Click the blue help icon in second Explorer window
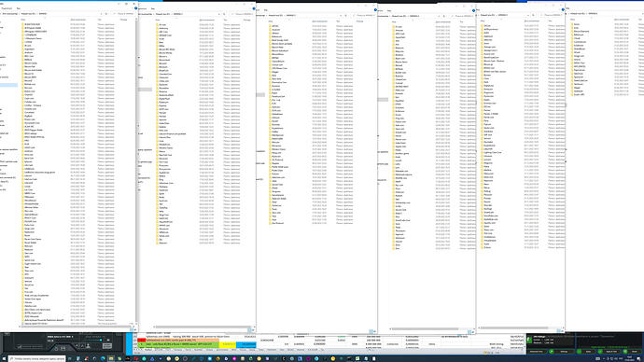 point(254,8)
